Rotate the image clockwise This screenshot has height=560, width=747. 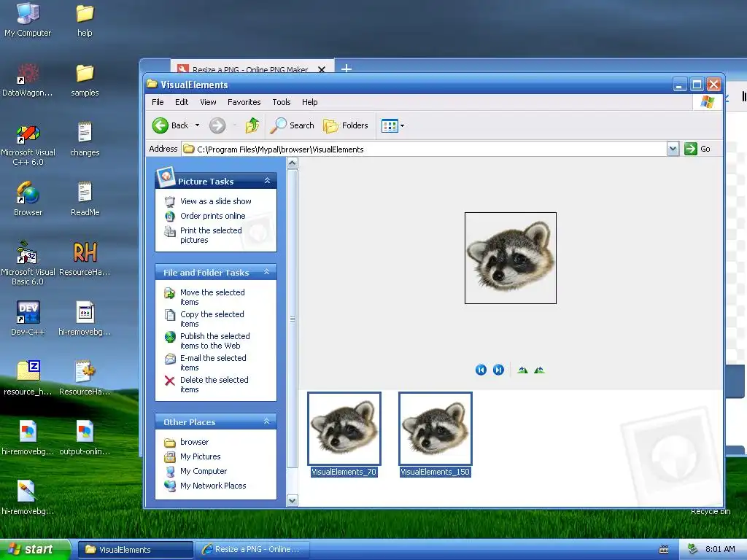[x=522, y=370]
